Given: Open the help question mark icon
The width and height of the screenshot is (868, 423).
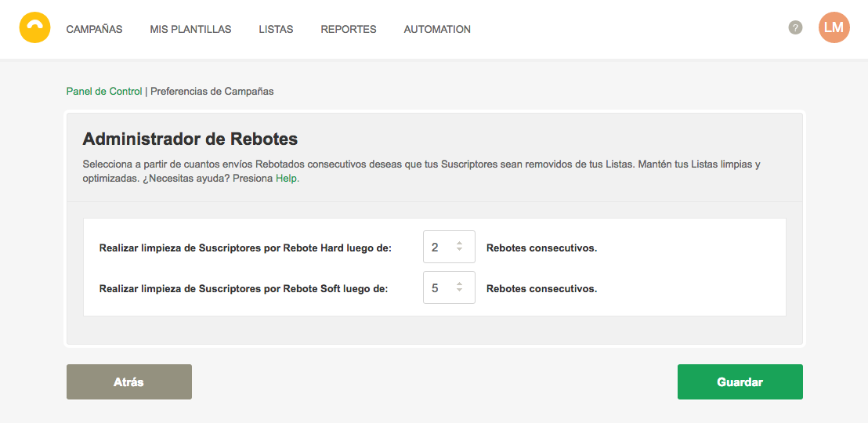Looking at the screenshot, I should click(795, 27).
